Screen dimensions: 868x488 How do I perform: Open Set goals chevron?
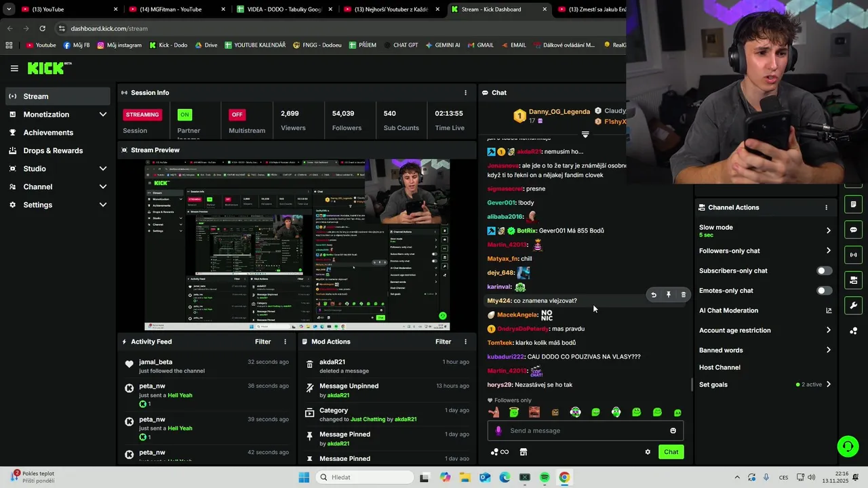828,384
